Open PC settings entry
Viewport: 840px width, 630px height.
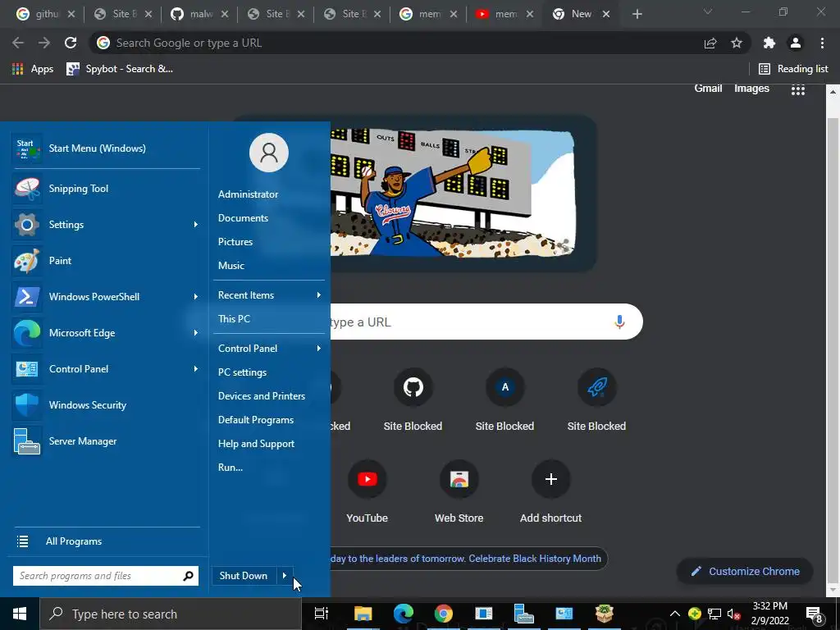pos(242,372)
